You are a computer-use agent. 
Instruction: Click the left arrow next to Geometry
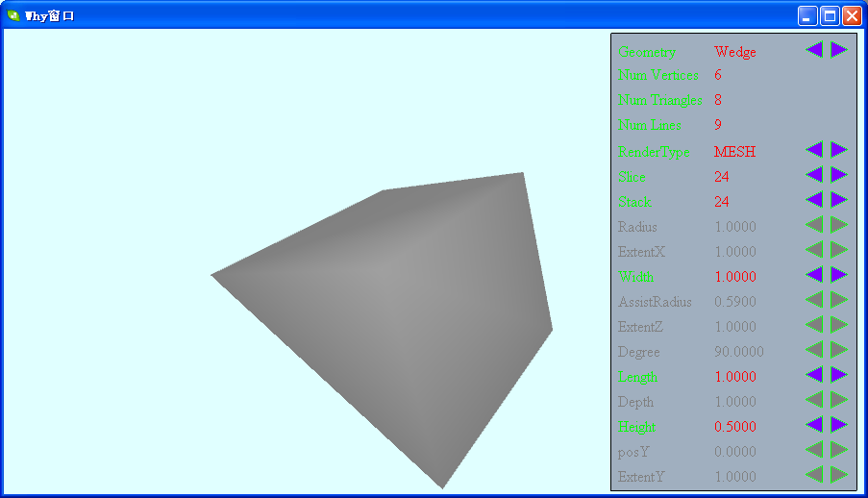point(814,50)
